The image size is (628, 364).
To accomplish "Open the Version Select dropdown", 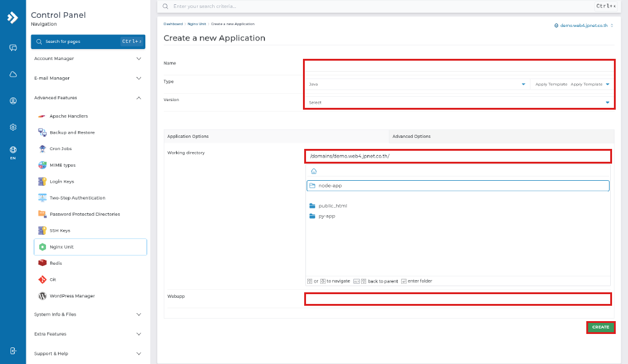I will (459, 103).
